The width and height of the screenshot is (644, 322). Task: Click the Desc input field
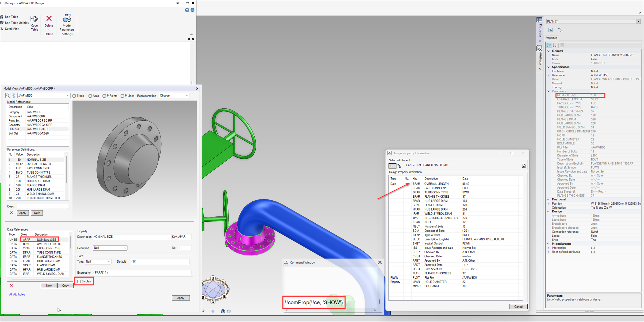point(43,206)
